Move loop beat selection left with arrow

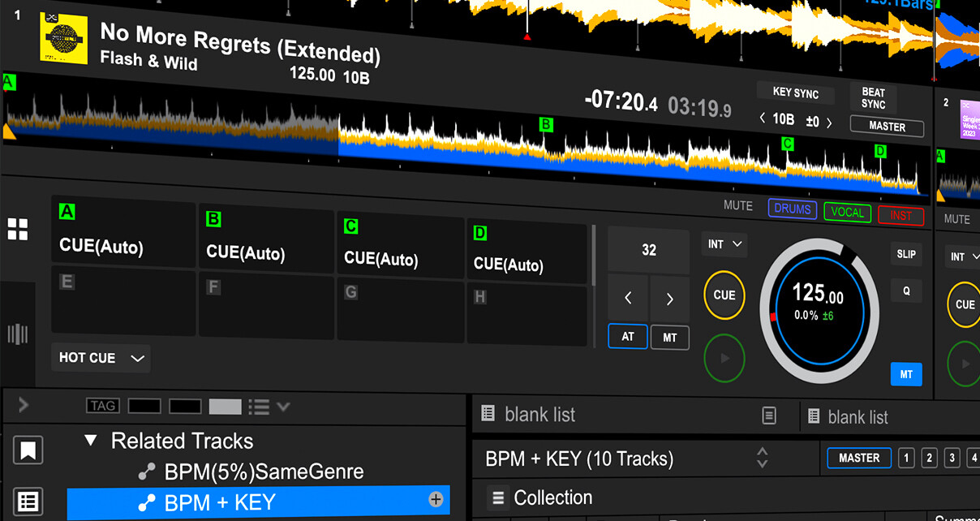(628, 299)
